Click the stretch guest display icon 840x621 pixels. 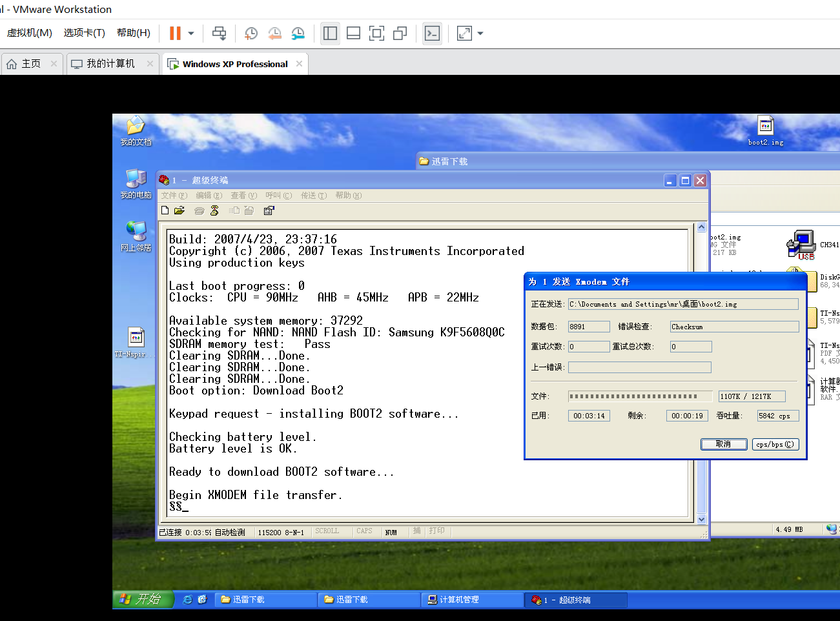tap(464, 33)
